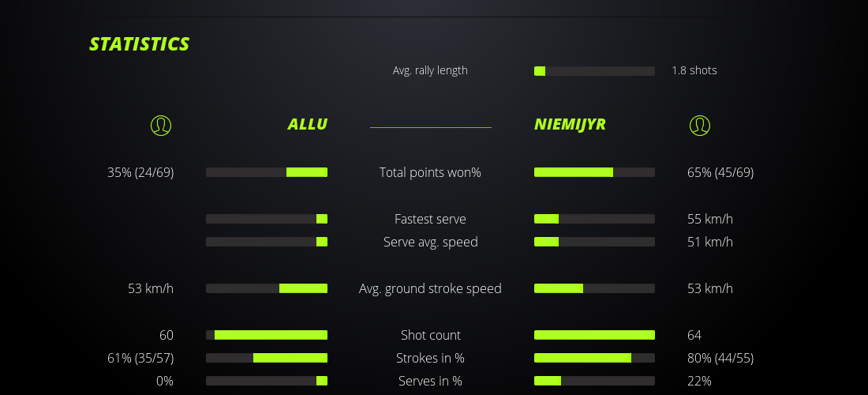The width and height of the screenshot is (868, 395).
Task: Click the Total points won% label
Action: point(430,172)
